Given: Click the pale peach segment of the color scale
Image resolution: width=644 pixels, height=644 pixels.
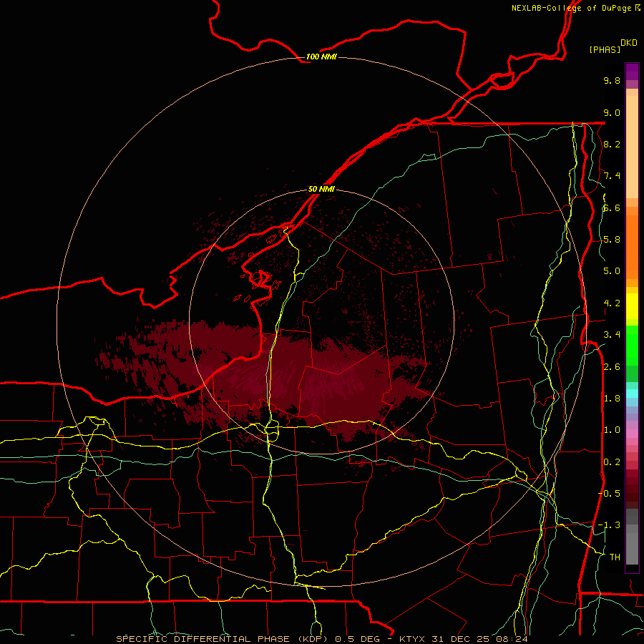Looking at the screenshot, I should (x=632, y=147).
